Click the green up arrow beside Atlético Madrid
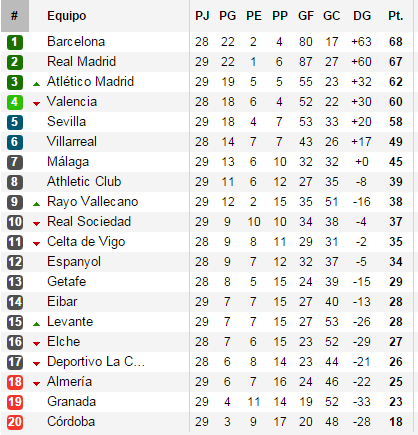The width and height of the screenshot is (418, 435). 37,84
